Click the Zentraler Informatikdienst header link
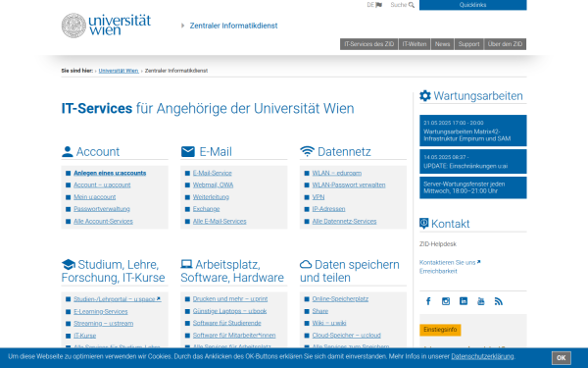The image size is (588, 368). click(233, 26)
